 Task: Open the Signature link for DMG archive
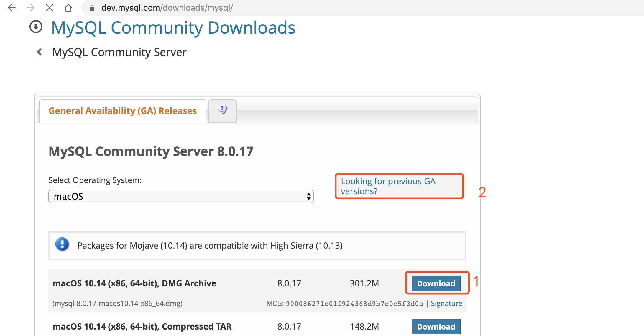pyautogui.click(x=446, y=304)
